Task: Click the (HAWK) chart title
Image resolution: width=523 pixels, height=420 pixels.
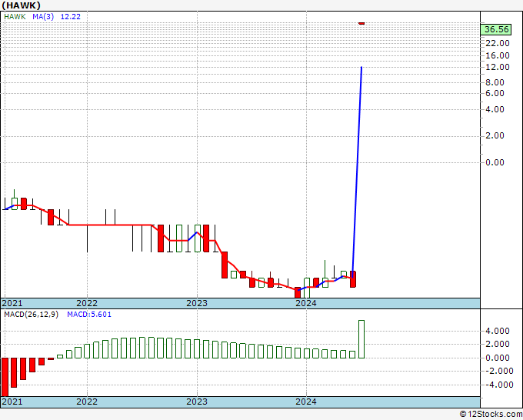Action: pos(22,5)
